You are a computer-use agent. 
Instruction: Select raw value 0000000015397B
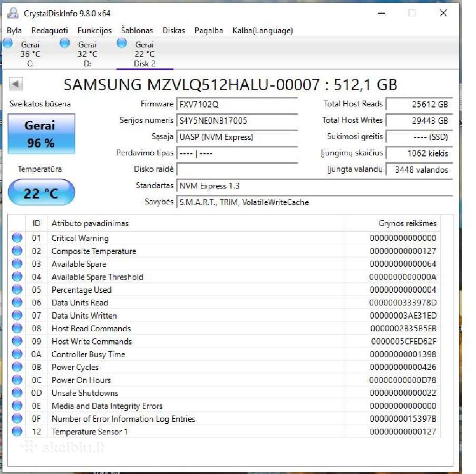(403, 419)
